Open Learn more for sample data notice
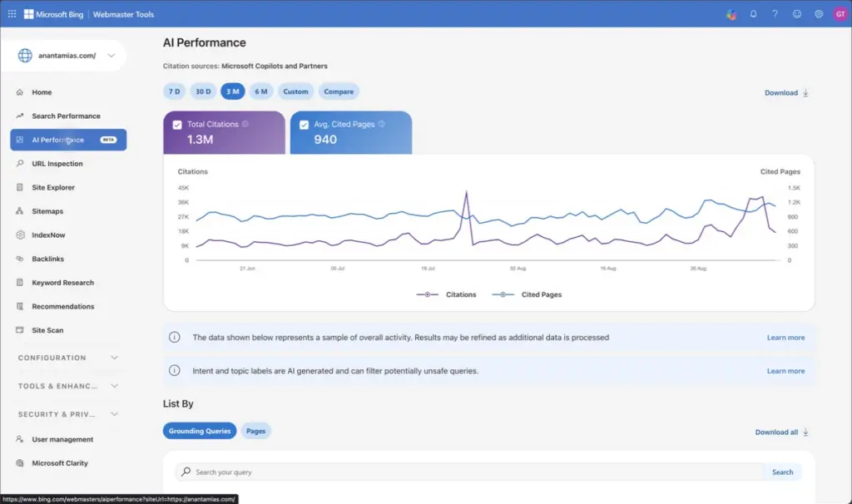 point(785,338)
